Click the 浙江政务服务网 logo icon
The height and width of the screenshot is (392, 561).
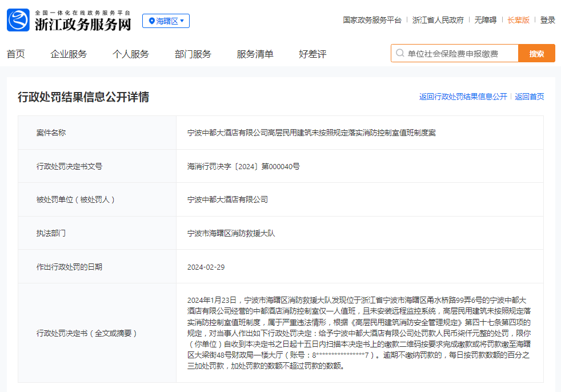(18, 20)
